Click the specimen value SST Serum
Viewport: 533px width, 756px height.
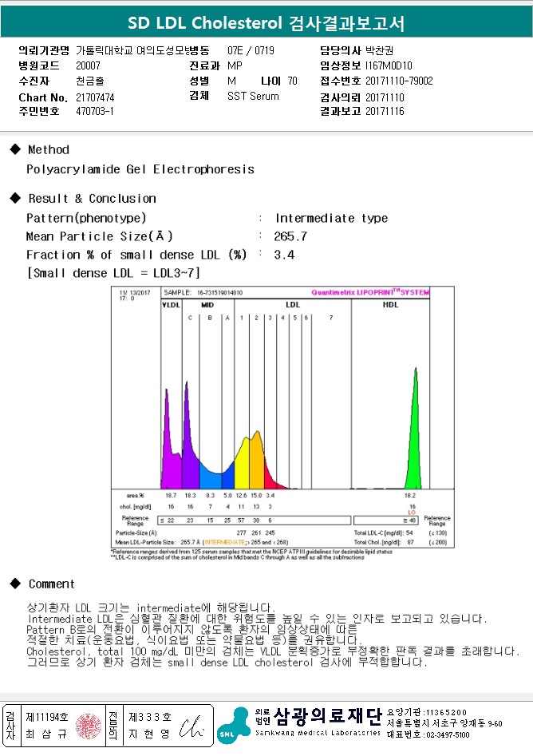click(x=253, y=96)
